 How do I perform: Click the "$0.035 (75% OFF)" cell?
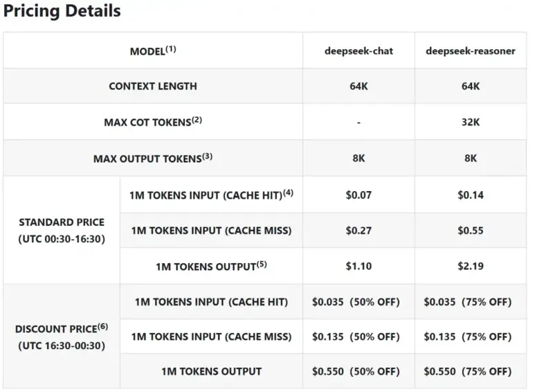point(471,302)
